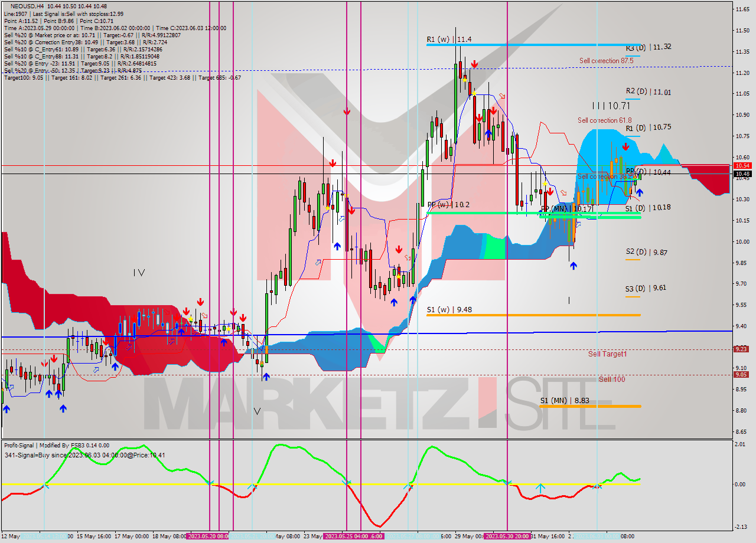Click 11.65 on the price axis
The image size is (756, 543).
[742, 9]
